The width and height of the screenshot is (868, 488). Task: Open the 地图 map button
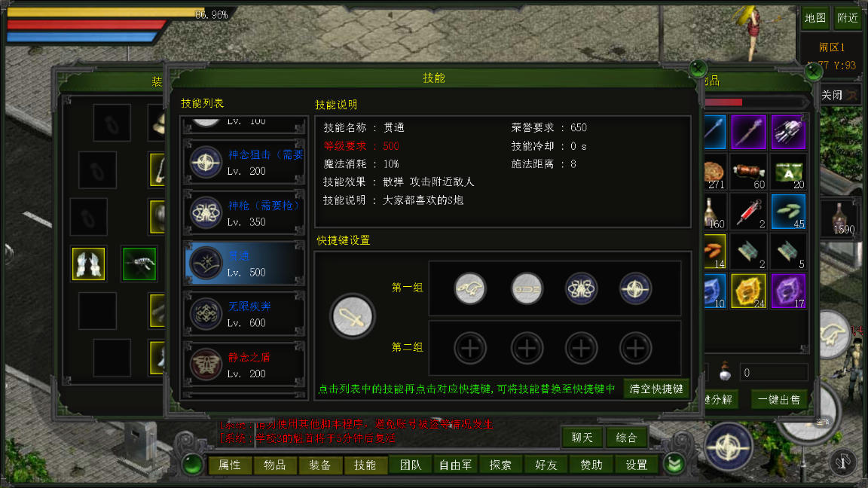pos(815,18)
